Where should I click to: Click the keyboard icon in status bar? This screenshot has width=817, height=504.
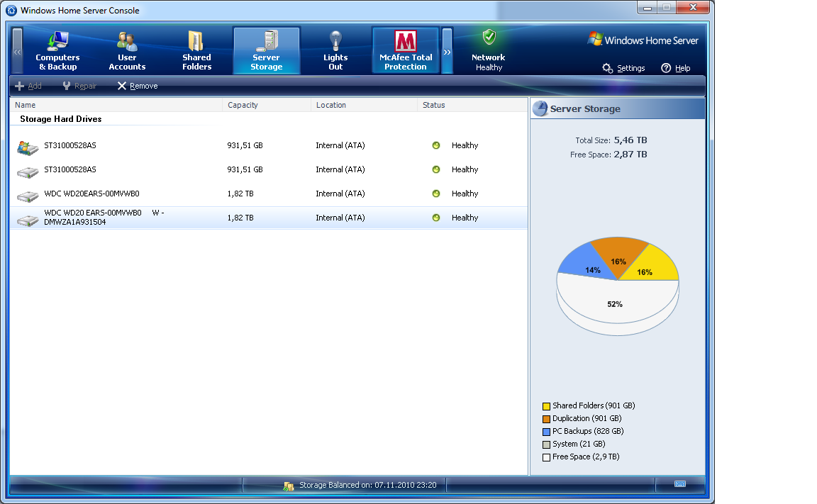pos(680,484)
